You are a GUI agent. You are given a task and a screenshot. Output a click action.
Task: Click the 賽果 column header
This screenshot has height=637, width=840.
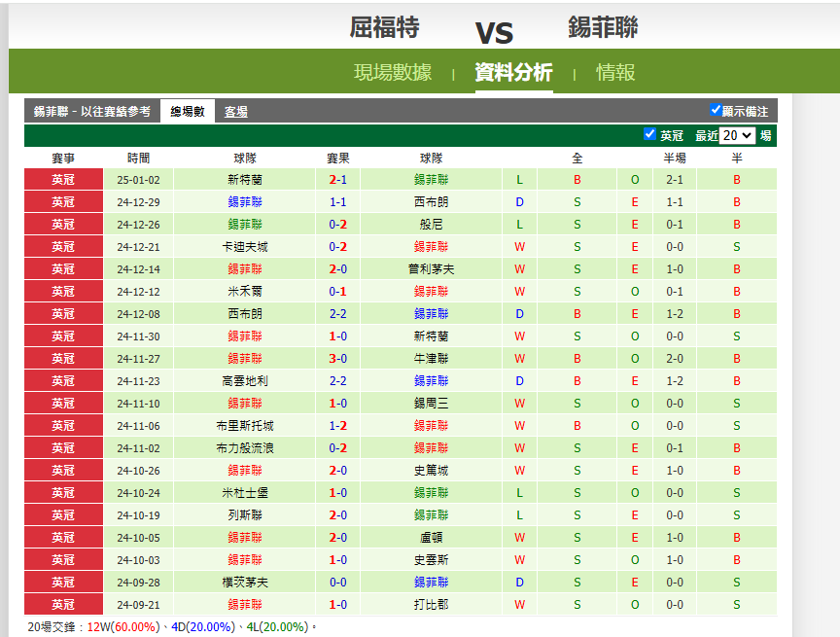[x=338, y=159]
